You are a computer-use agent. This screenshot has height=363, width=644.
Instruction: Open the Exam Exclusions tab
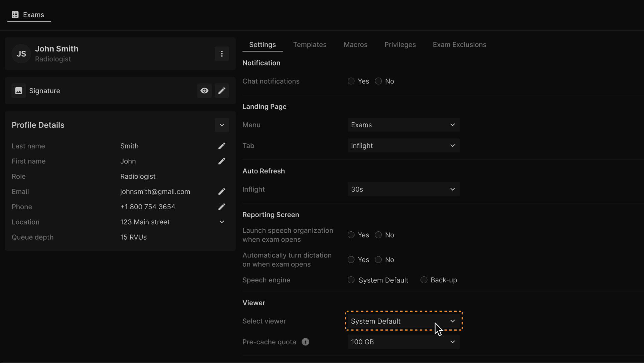[x=459, y=45]
